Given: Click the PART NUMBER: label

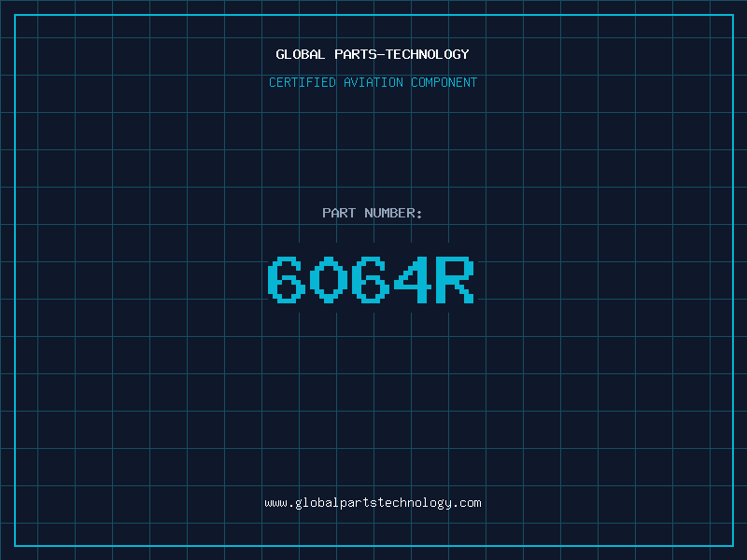Looking at the screenshot, I should (373, 213).
